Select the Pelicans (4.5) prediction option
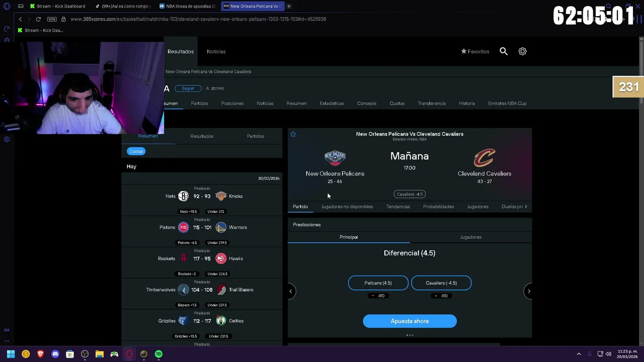Viewport: 644px width, 362px height. tap(378, 283)
